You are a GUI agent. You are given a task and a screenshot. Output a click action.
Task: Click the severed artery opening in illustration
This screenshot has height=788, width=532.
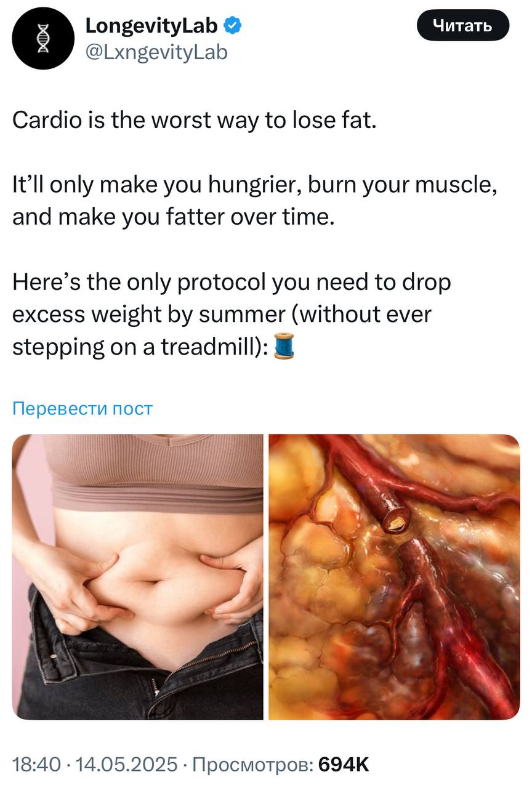tap(394, 520)
